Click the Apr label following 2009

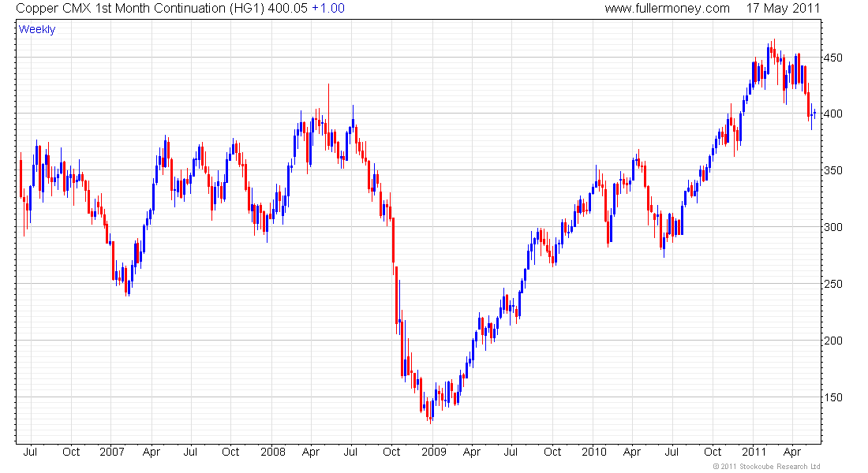[472, 452]
